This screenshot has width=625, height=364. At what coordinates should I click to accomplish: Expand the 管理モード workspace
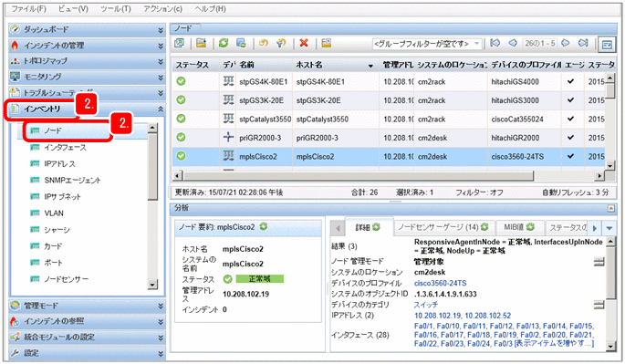tap(161, 307)
